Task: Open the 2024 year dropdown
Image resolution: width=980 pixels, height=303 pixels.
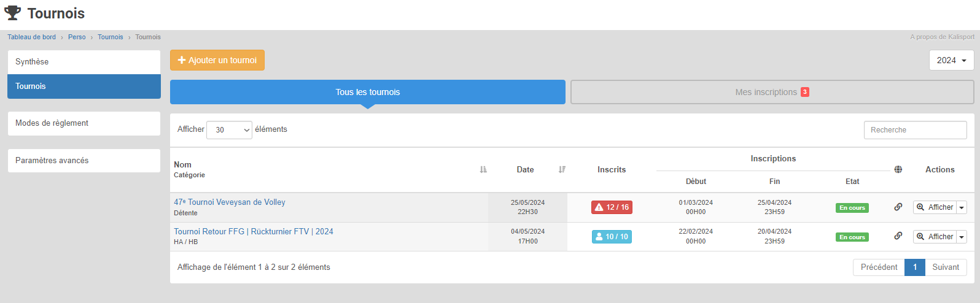Action: click(x=951, y=60)
